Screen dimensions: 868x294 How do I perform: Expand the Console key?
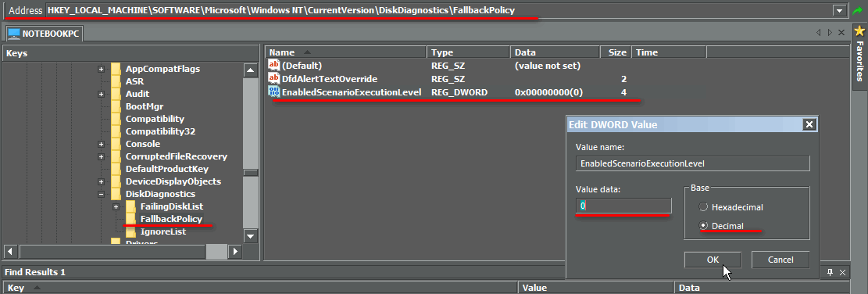pyautogui.click(x=101, y=144)
